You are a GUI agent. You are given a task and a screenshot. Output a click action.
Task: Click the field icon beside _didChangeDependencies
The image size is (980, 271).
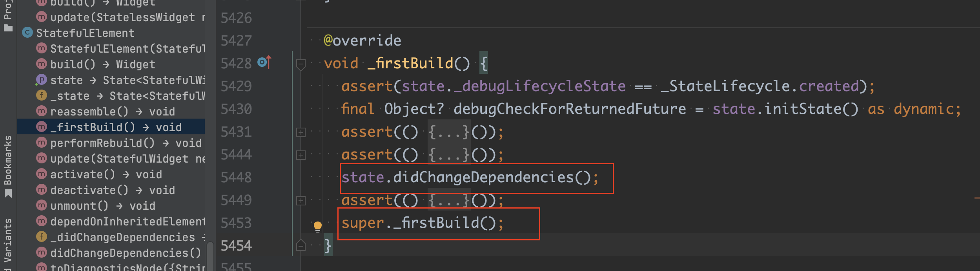(42, 237)
